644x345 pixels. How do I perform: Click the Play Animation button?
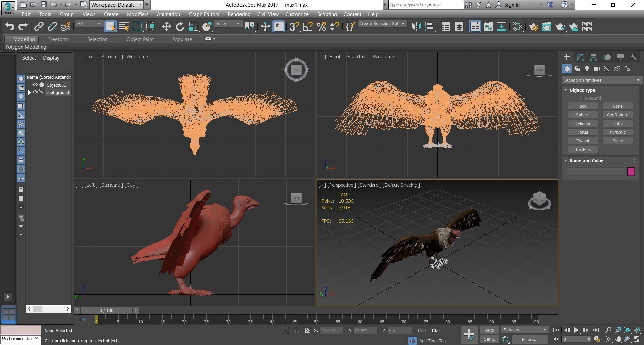[x=576, y=330]
